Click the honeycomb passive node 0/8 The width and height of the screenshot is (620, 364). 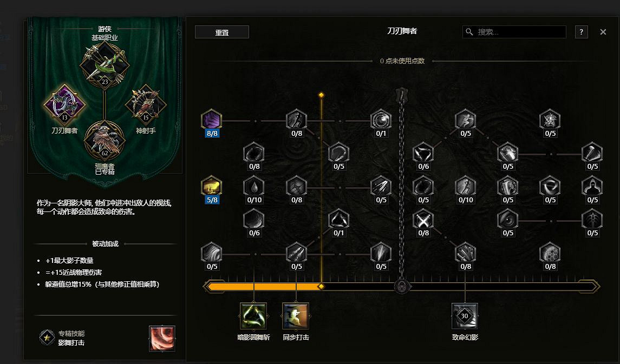click(x=550, y=253)
